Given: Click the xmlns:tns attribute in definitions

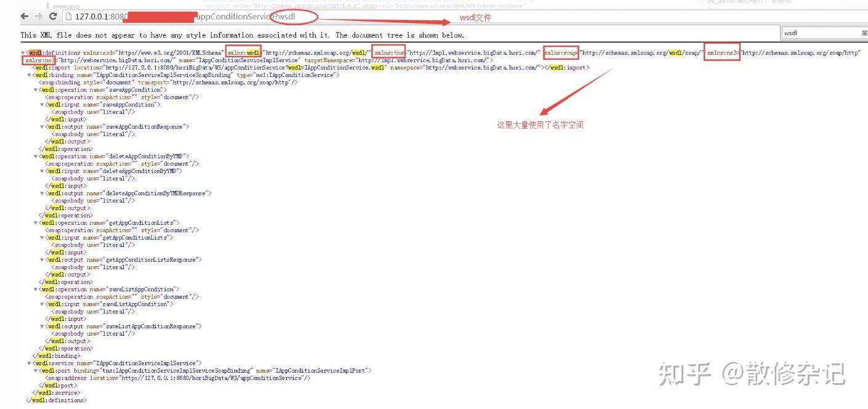Looking at the screenshot, I should (x=457, y=53).
